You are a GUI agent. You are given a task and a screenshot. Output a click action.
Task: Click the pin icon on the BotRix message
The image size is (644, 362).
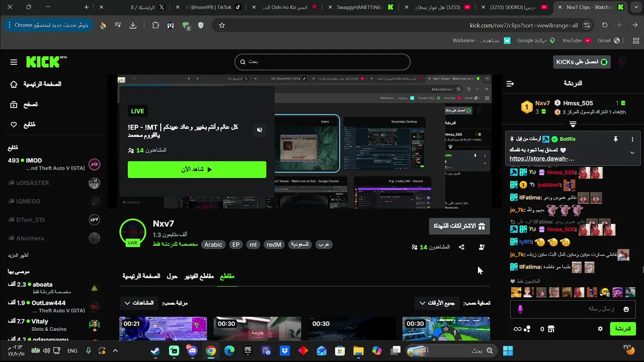point(615,139)
